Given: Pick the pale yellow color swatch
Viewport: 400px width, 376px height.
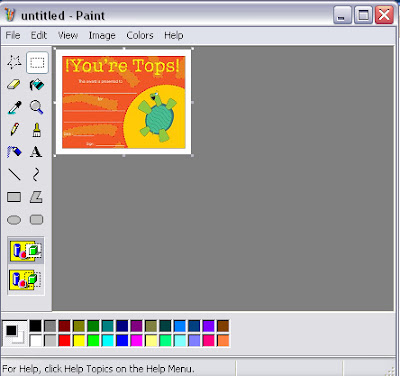Looking at the screenshot, I should click(151, 340).
